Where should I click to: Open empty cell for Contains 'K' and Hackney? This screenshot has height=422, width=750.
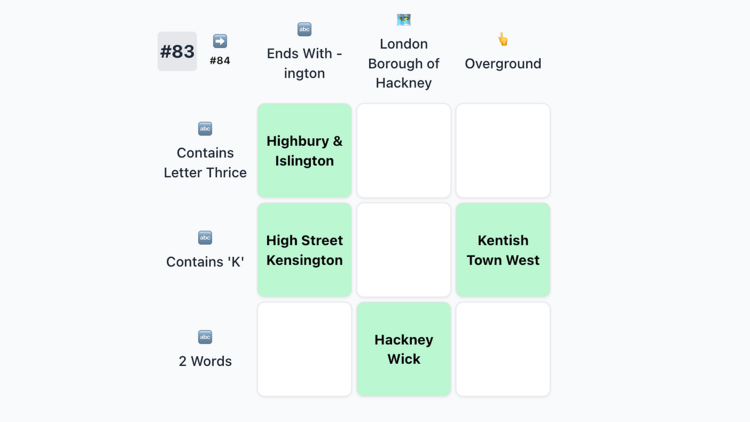[x=404, y=250]
